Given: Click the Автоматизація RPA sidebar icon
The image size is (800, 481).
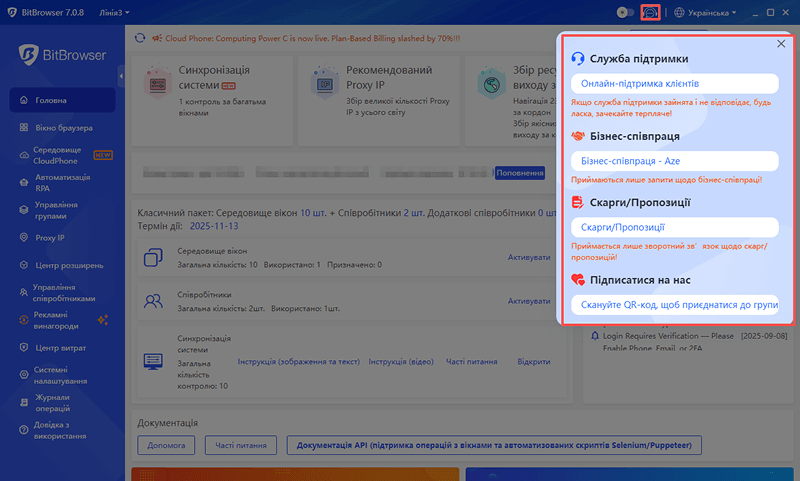Looking at the screenshot, I should click(x=26, y=183).
